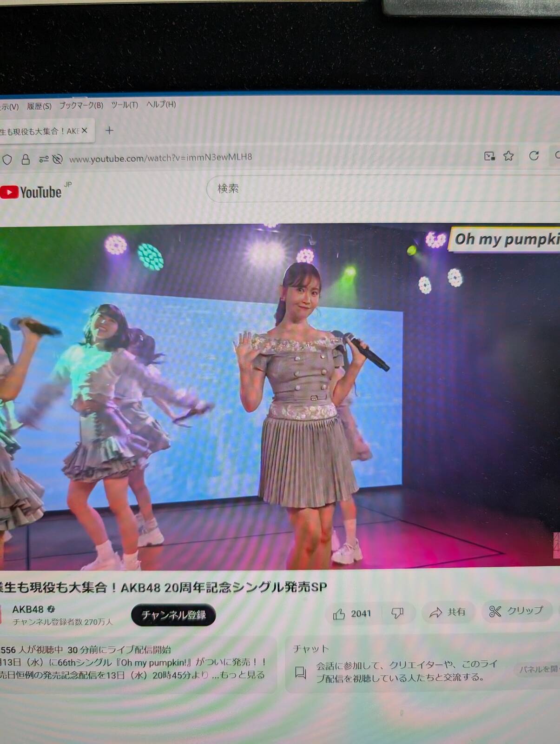Click the チャンネル登録者数 270万人 subscriber count
This screenshot has height=744, width=560.
[62, 622]
